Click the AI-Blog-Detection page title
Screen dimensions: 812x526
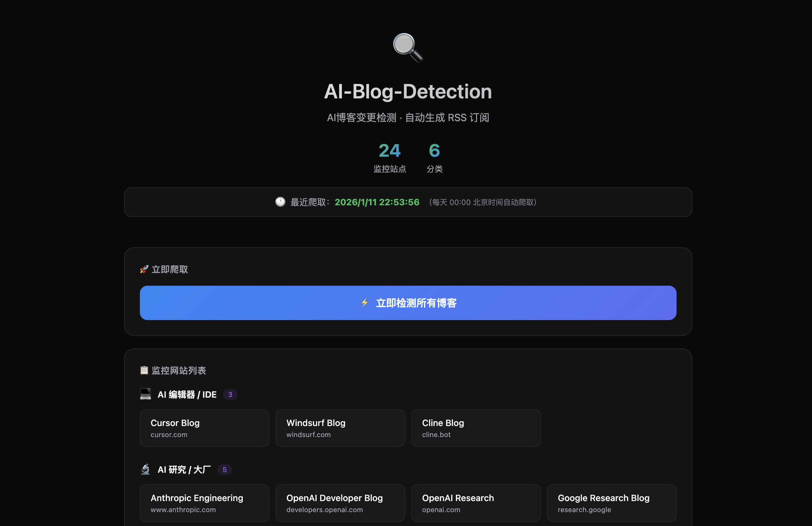(x=408, y=91)
